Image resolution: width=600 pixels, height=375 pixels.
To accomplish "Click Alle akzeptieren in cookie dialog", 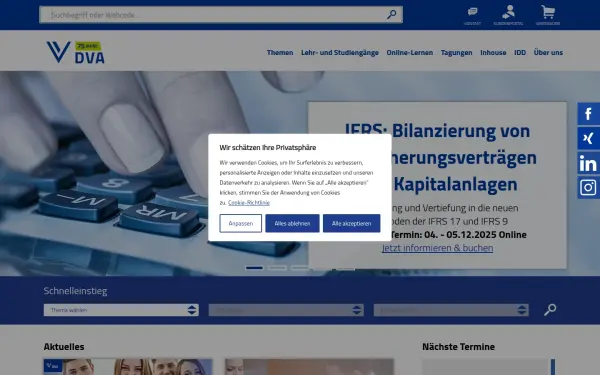I will click(x=352, y=223).
